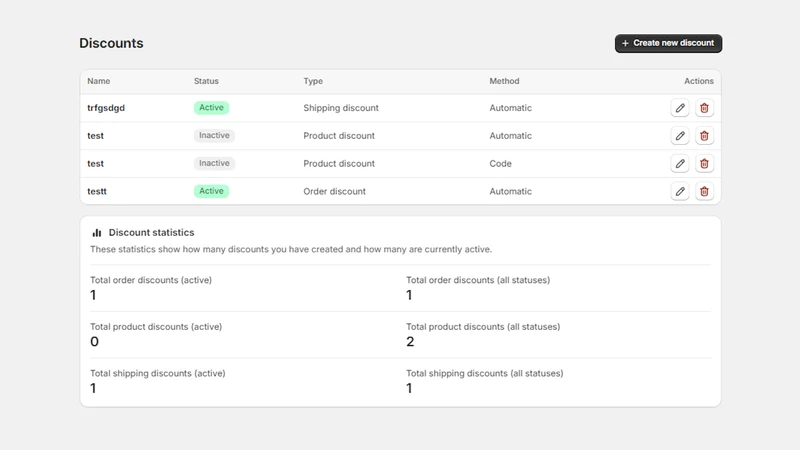
Task: Click Create new discount button
Action: pyautogui.click(x=668, y=43)
